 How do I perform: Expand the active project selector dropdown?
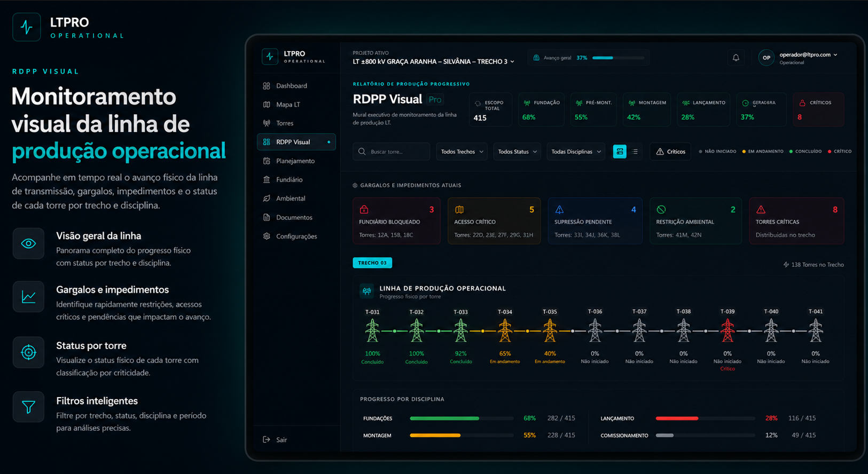point(434,61)
